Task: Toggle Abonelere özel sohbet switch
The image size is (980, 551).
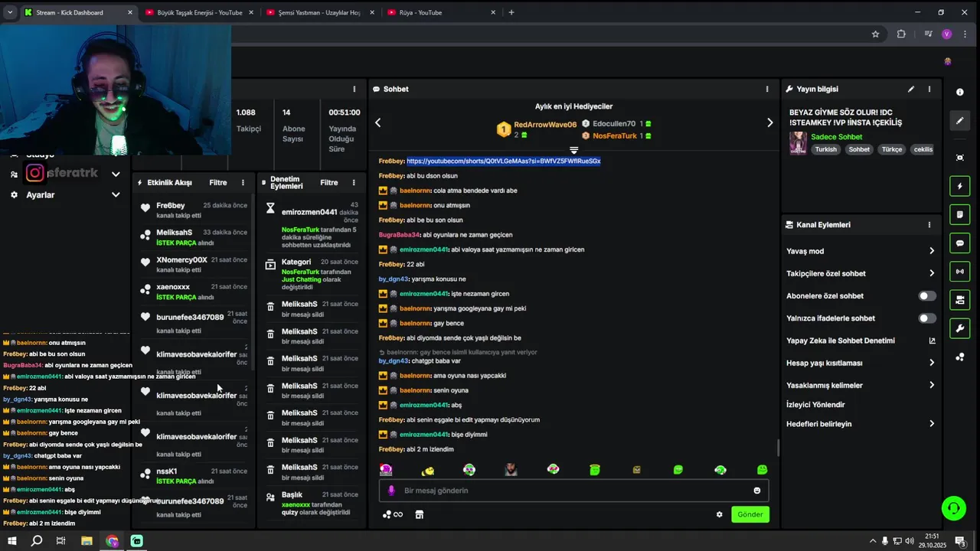Action: (x=926, y=296)
